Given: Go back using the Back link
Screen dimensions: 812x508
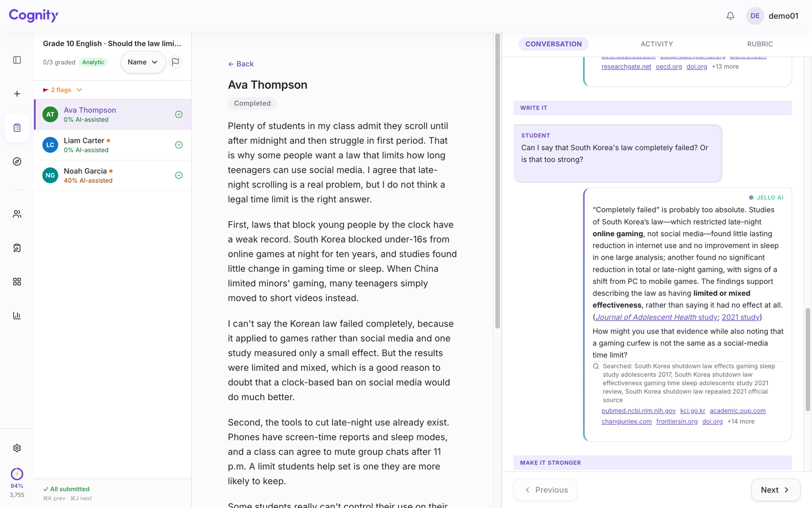Looking at the screenshot, I should coord(241,64).
